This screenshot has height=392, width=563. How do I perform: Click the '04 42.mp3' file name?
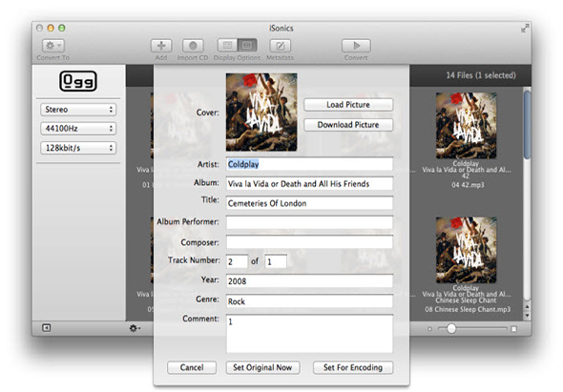click(x=468, y=185)
